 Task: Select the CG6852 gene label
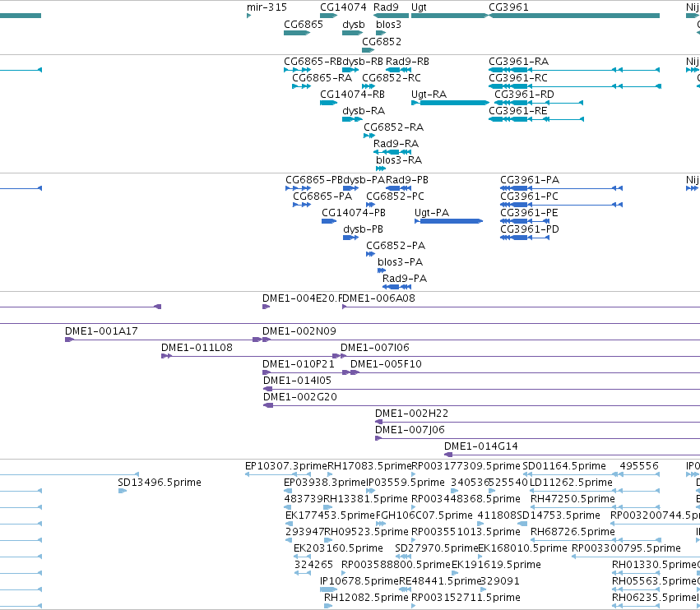point(382,41)
